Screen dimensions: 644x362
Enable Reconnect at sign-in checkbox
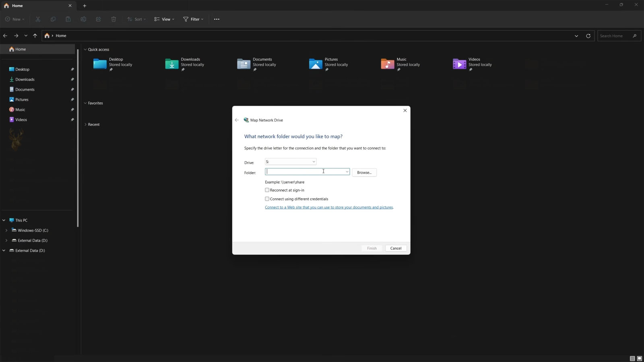point(267,190)
